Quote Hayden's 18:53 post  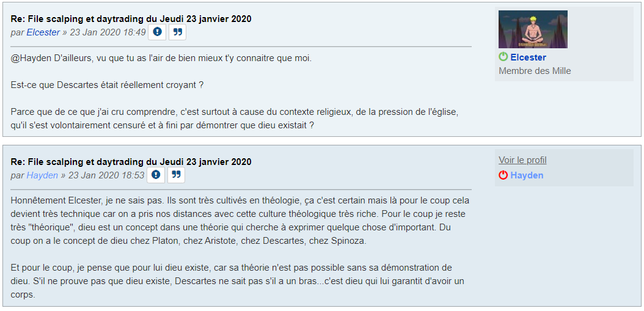176,175
